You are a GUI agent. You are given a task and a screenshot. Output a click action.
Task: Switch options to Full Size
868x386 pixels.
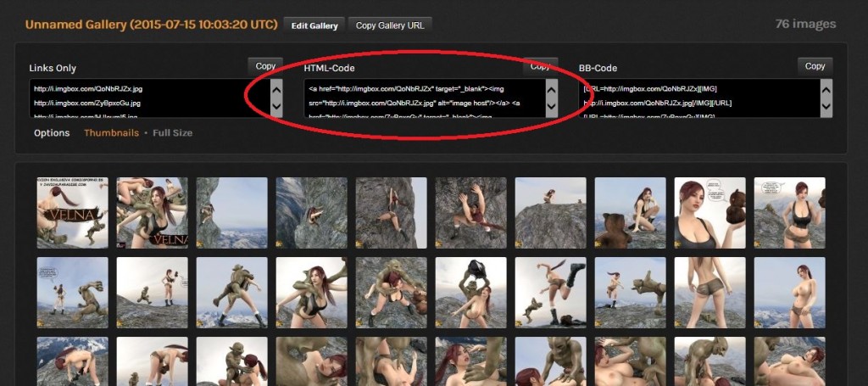(x=173, y=133)
